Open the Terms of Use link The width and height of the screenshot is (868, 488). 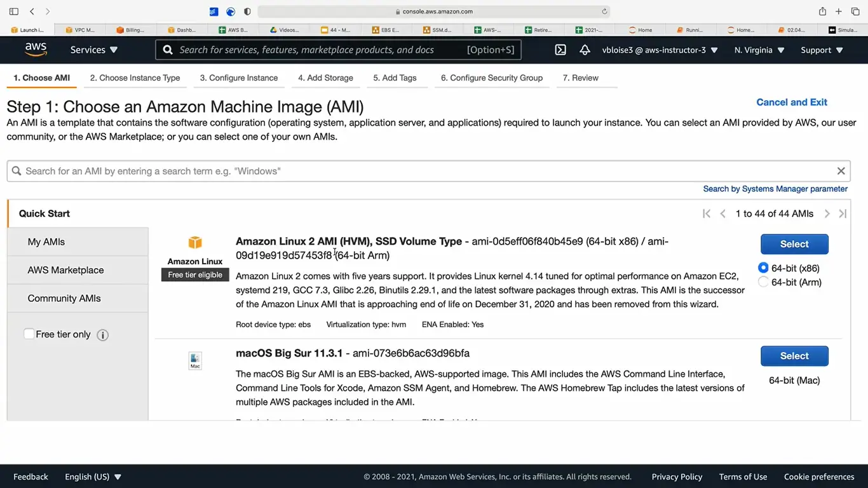pos(743,477)
